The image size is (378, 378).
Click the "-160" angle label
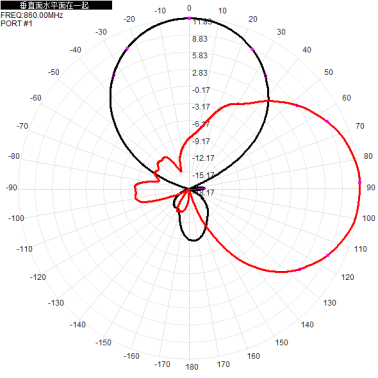click(131, 356)
